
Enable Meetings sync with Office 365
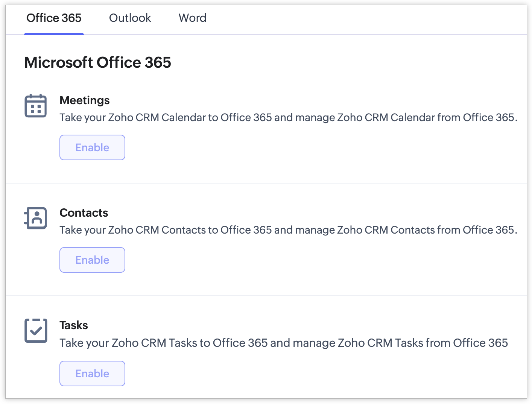pos(92,147)
